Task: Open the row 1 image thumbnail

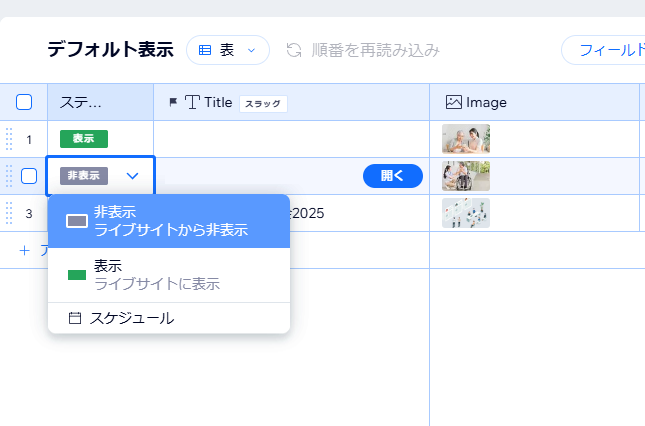Action: pyautogui.click(x=466, y=139)
